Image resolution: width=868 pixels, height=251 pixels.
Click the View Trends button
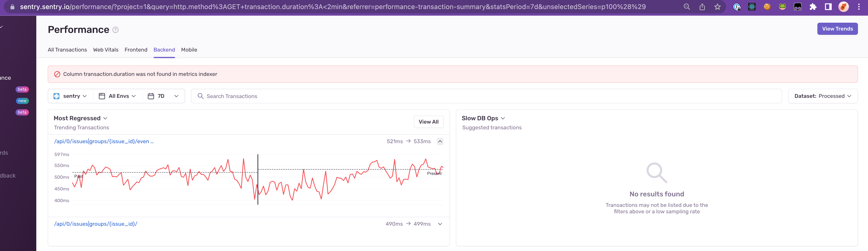tap(837, 29)
